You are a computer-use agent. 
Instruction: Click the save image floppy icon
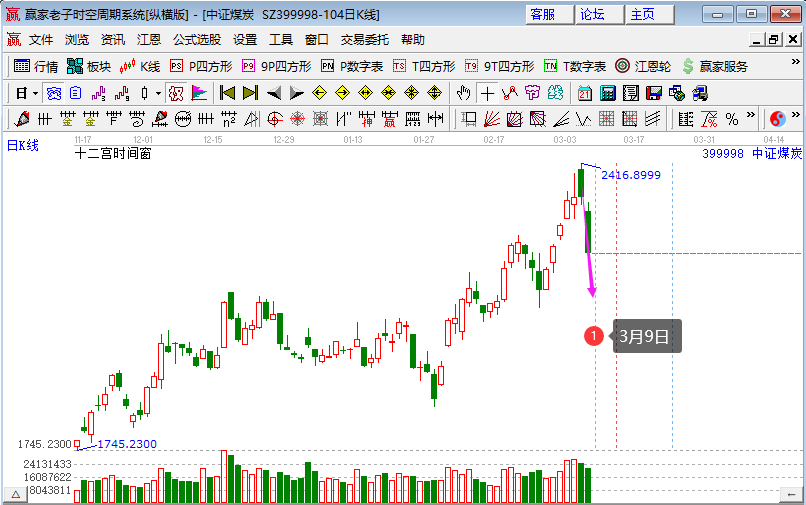654,94
